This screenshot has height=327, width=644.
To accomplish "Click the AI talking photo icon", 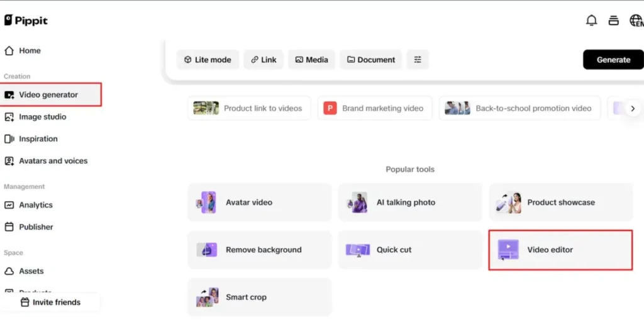I will point(357,202).
